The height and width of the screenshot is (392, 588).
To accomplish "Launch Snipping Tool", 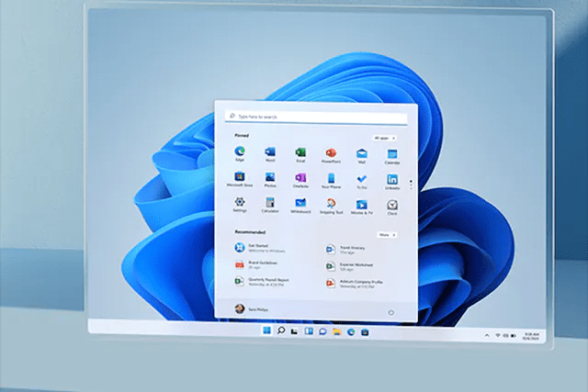I will coord(331,206).
